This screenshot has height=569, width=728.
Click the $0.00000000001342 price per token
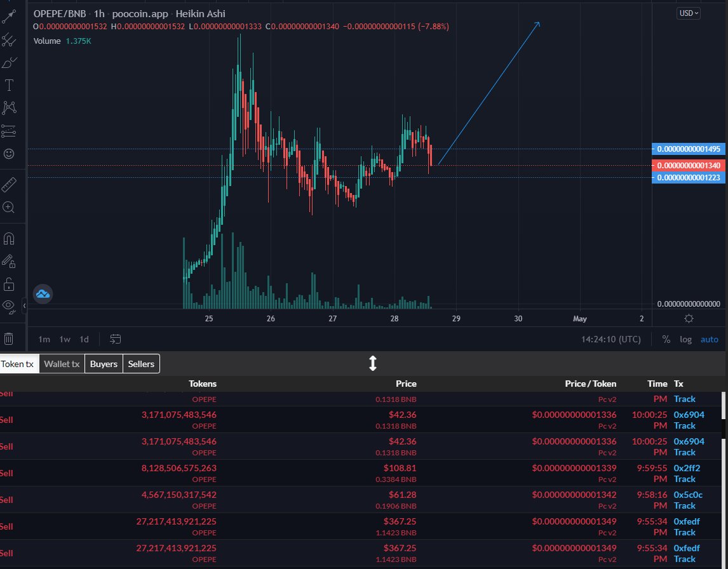574,495
